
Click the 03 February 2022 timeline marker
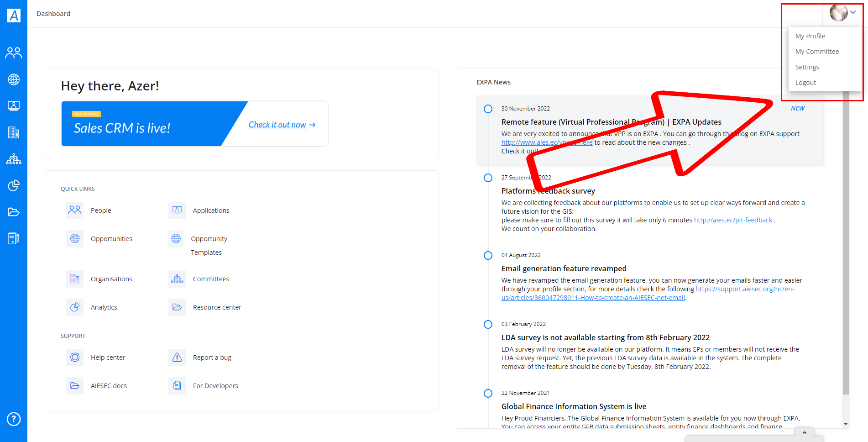click(488, 324)
